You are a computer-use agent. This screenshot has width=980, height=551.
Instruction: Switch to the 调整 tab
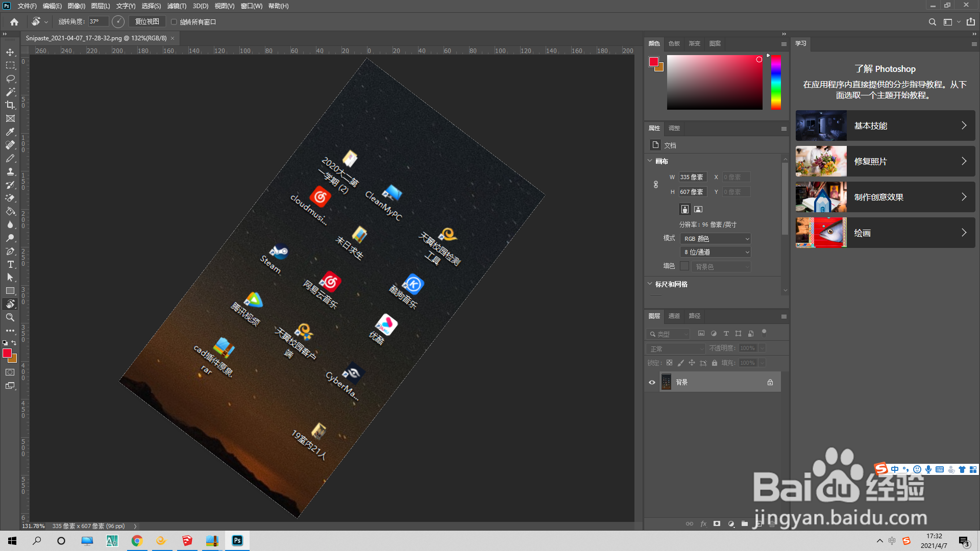[x=674, y=128]
